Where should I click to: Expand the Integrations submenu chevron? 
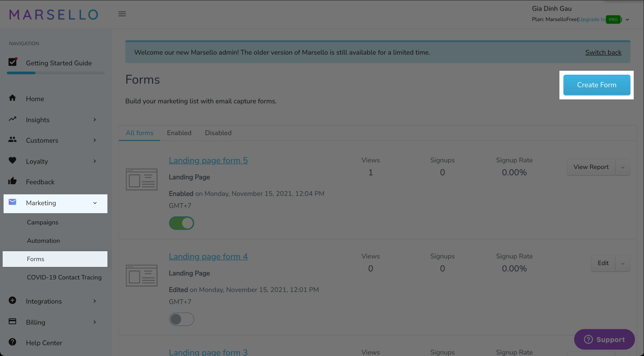pos(95,301)
